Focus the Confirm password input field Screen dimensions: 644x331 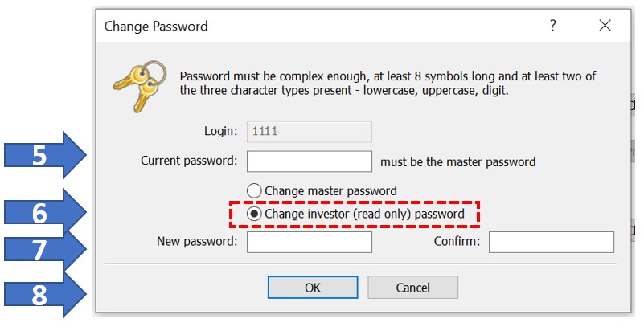click(551, 242)
